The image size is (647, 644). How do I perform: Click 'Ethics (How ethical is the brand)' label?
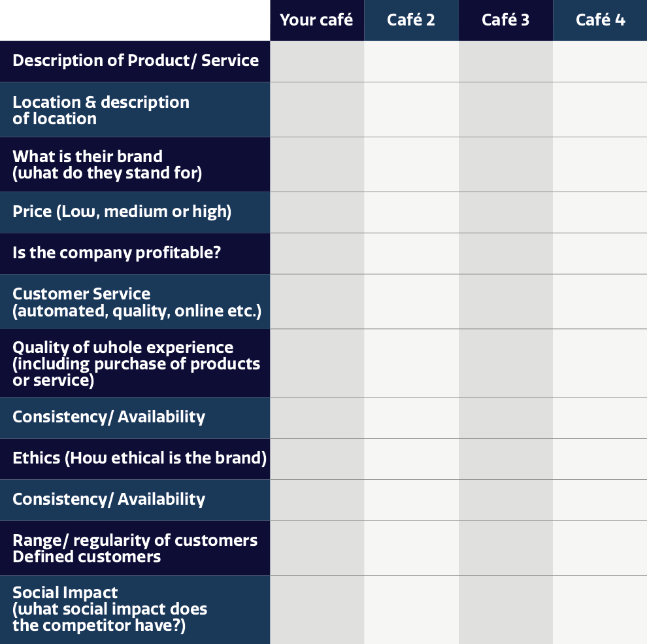pos(135,458)
